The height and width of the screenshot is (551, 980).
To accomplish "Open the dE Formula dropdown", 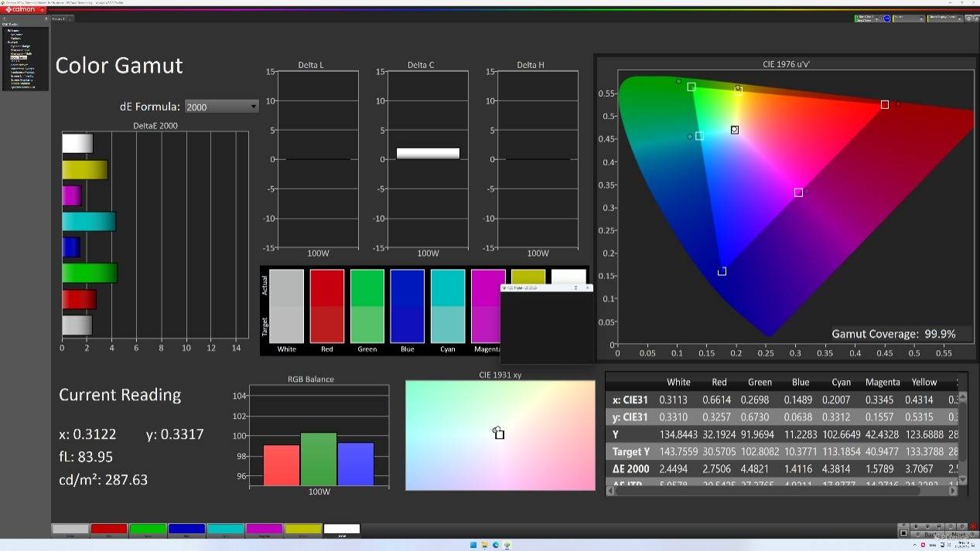I will coord(221,107).
